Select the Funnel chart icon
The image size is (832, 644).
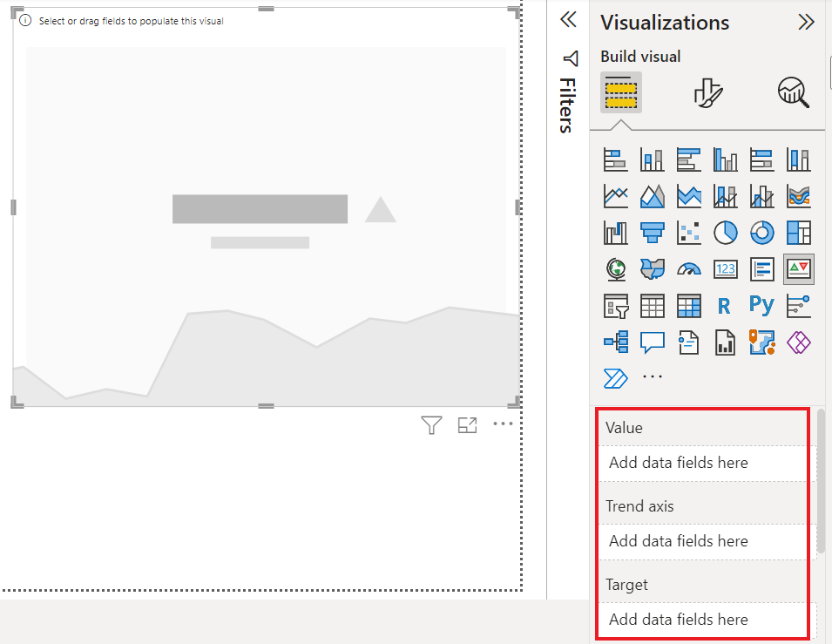(653, 233)
